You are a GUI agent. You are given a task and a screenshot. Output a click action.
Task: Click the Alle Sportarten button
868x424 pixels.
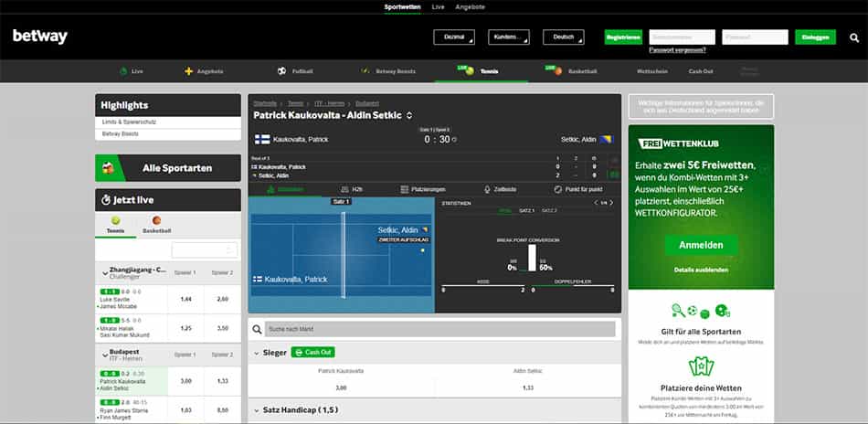(x=168, y=168)
